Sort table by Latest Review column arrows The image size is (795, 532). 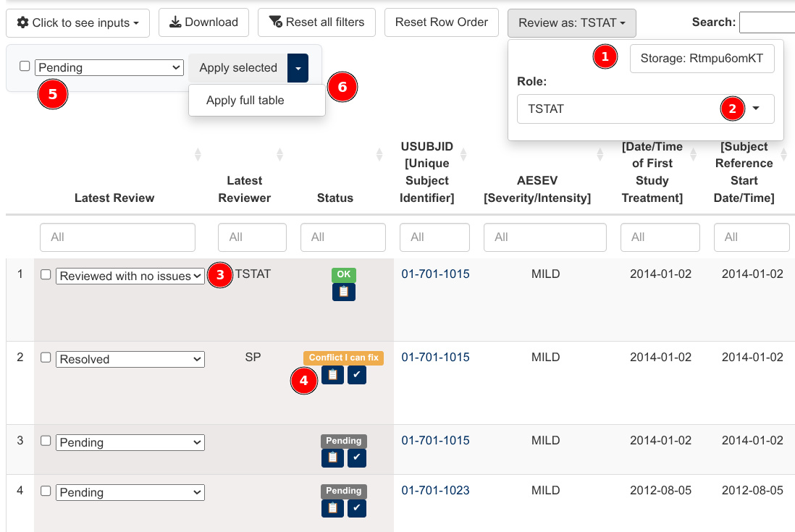(x=198, y=155)
